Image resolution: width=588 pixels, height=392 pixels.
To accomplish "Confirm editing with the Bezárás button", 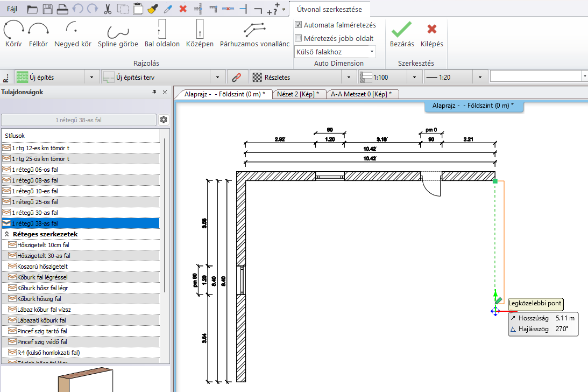I will pyautogui.click(x=401, y=34).
